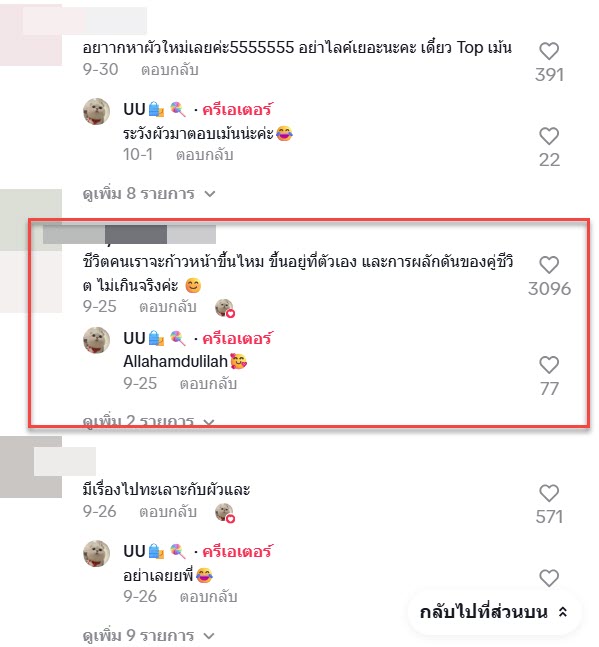Like the comment with 571 likes
The image size is (599, 647).
point(549,494)
